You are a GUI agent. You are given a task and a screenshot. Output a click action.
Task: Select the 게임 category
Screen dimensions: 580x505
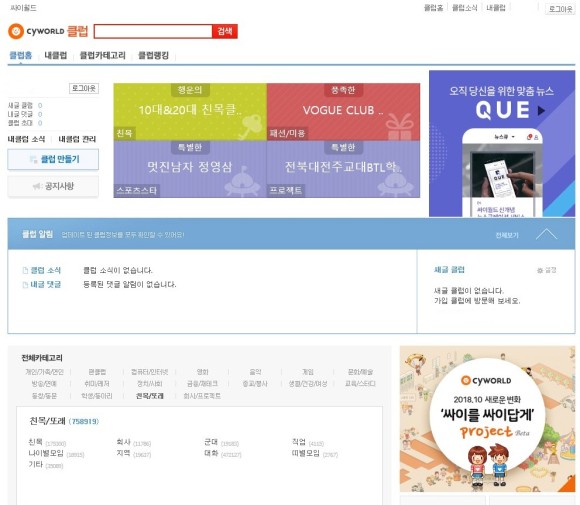click(308, 372)
